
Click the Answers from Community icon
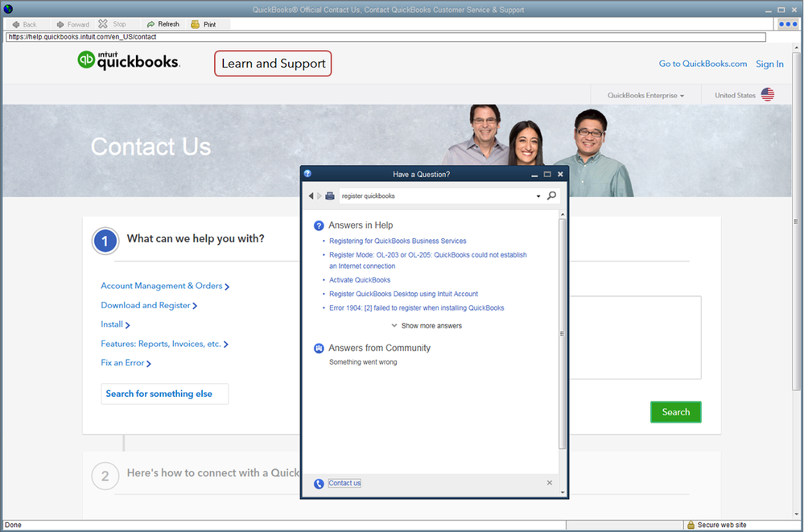[319, 348]
